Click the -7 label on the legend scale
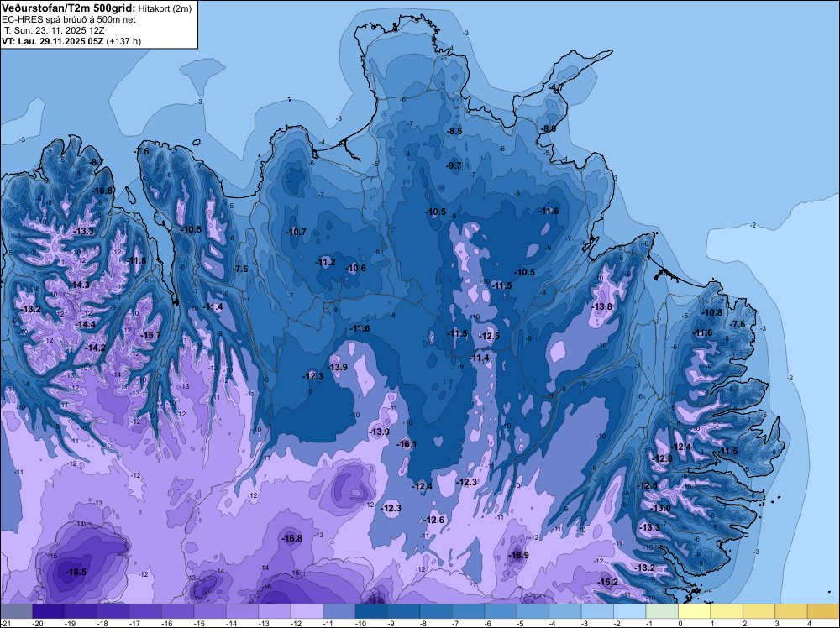840x628 pixels. pos(457,624)
